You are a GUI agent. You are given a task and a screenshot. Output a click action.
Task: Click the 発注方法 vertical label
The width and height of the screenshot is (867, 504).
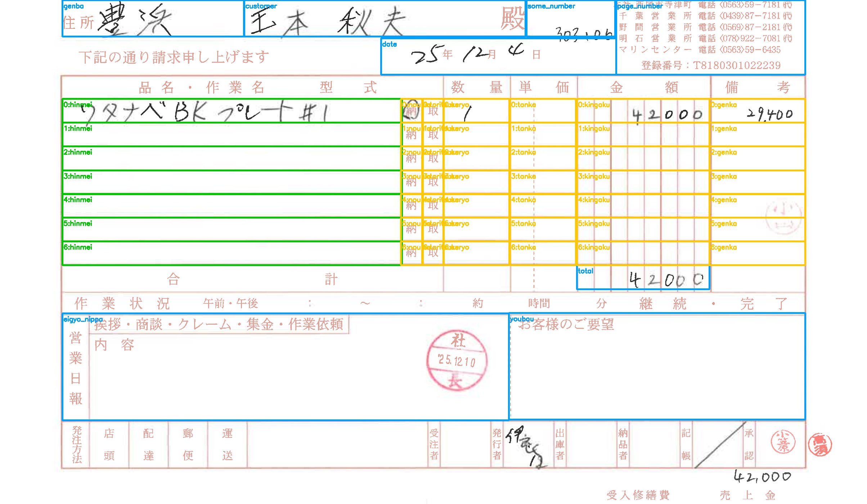point(77,445)
